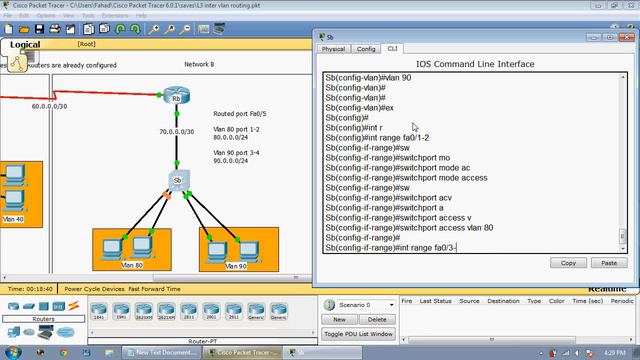Click the Open file folder icon

[24, 29]
